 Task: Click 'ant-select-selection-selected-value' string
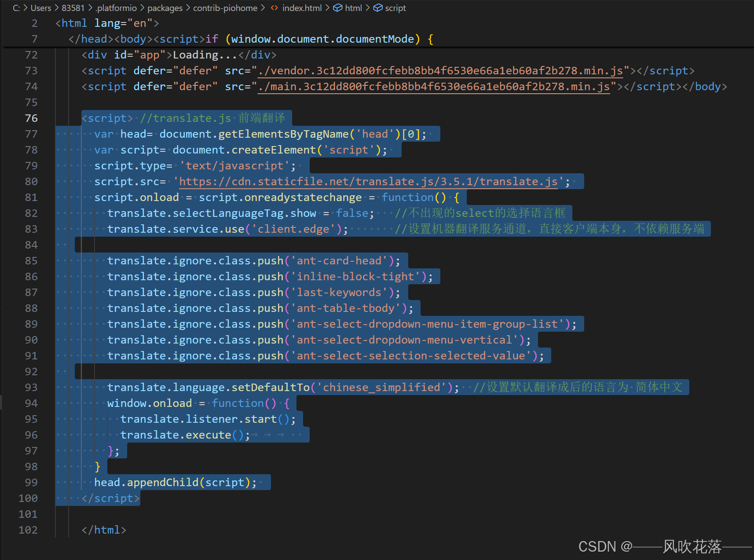pyautogui.click(x=411, y=356)
